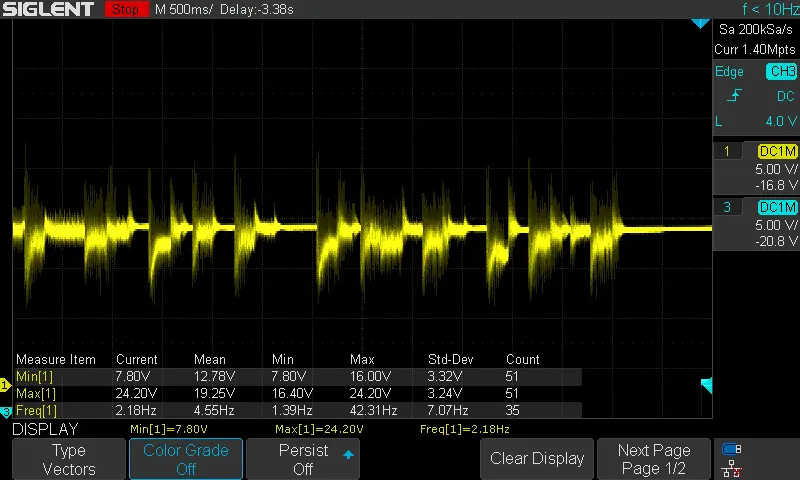Open the channel 1 DC1M coupling badge
800x480 pixels.
click(778, 151)
